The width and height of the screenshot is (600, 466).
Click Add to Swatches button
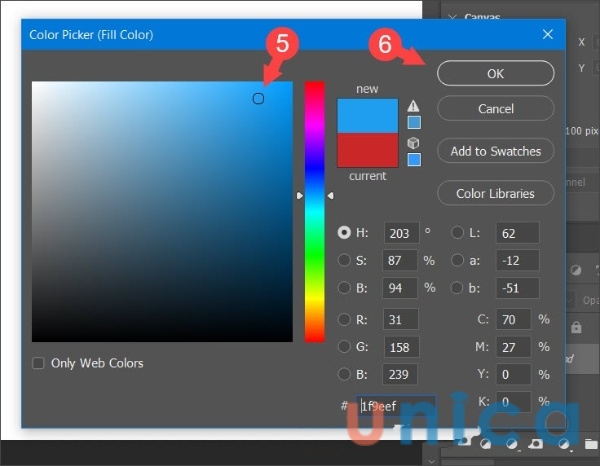tap(495, 151)
